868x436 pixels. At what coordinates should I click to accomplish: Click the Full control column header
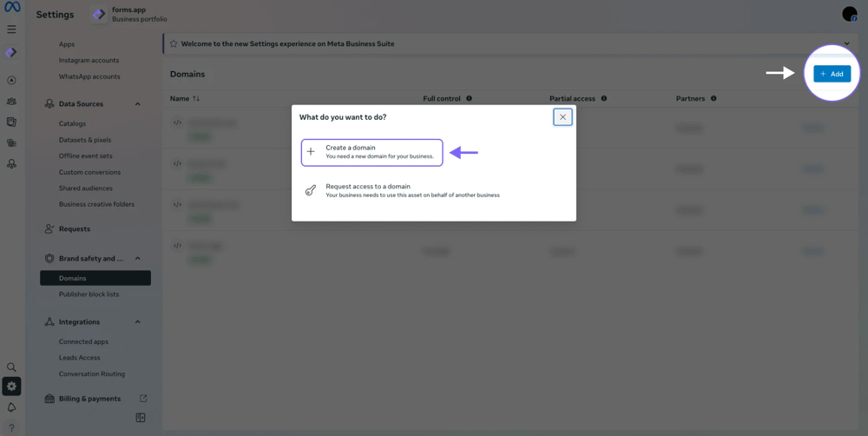[x=442, y=99]
